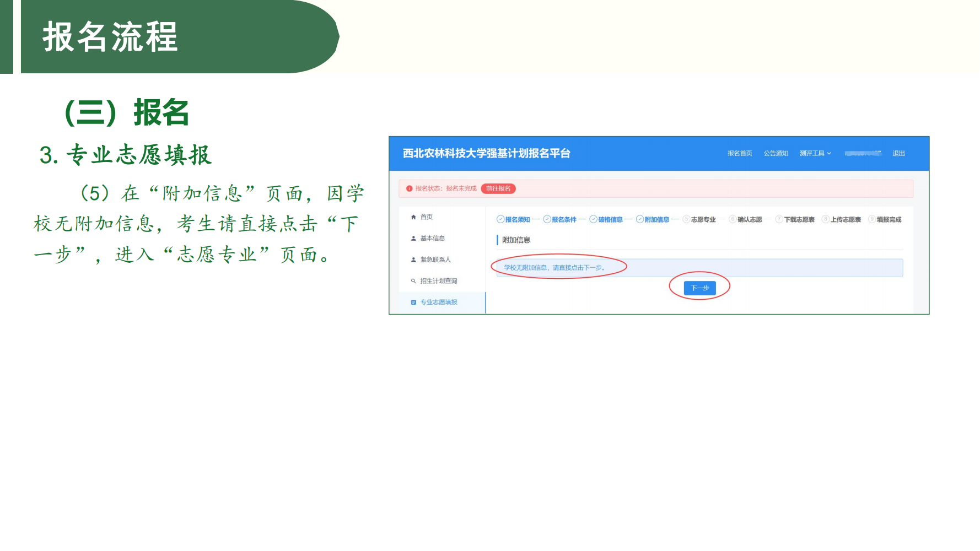Viewport: 980px width, 551px height.
Task: Click the home icon beside 首页
Action: tap(413, 217)
